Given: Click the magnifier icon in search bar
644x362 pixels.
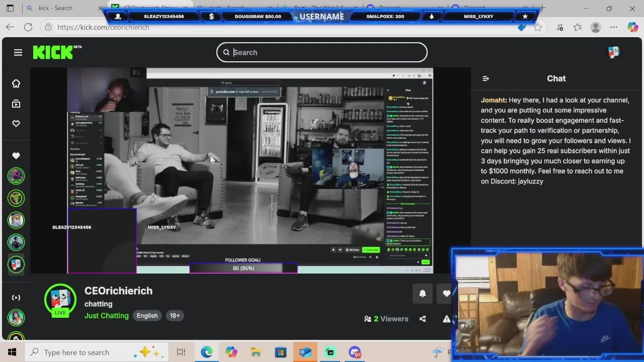Looking at the screenshot, I should pyautogui.click(x=226, y=52).
